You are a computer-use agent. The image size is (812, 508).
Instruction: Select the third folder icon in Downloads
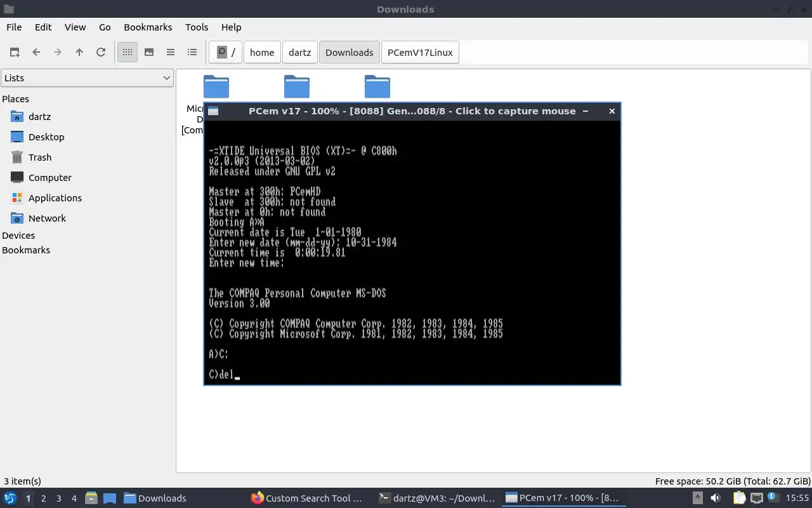coord(377,87)
